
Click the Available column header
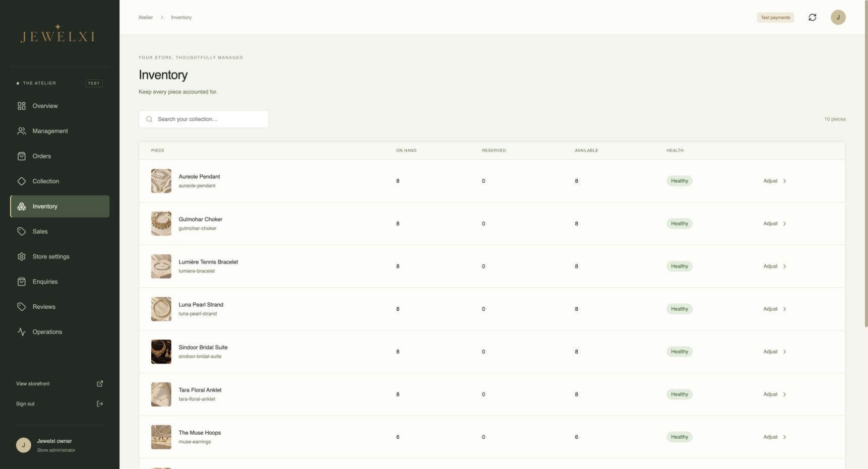[586, 151]
